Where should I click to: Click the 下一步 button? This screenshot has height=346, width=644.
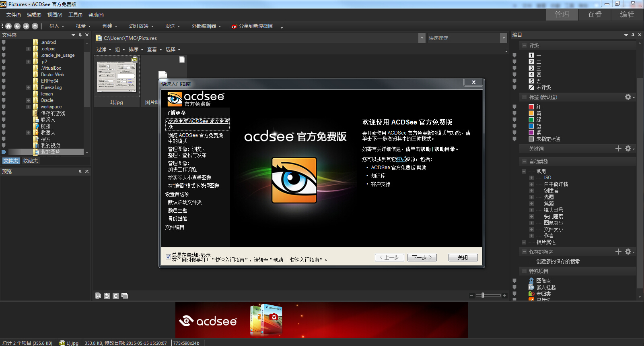422,257
